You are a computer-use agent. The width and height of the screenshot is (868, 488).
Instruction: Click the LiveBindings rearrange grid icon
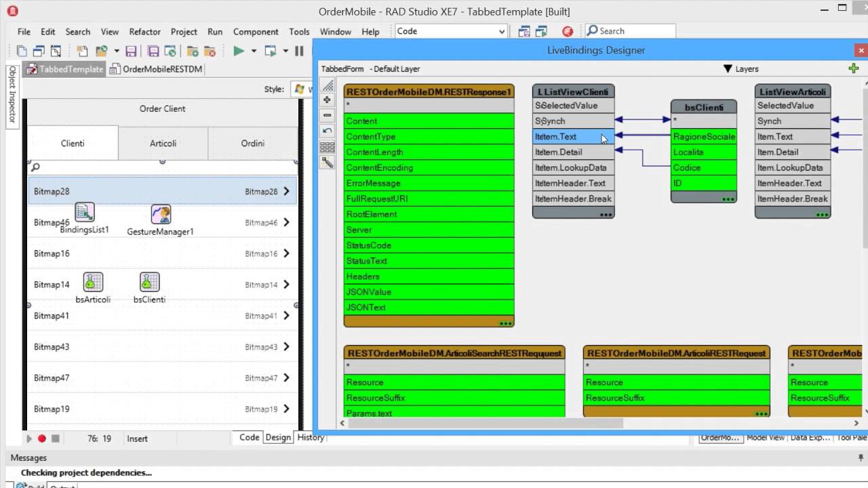click(328, 147)
